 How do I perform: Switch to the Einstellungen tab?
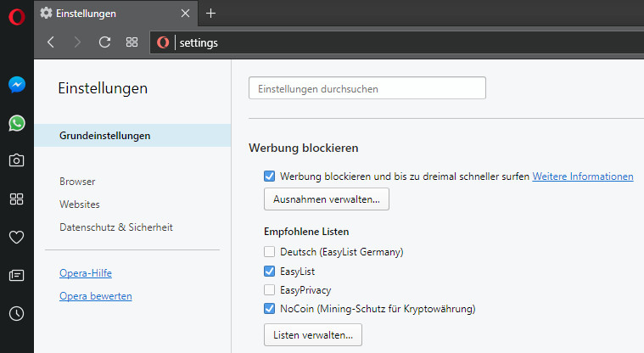pyautogui.click(x=116, y=13)
